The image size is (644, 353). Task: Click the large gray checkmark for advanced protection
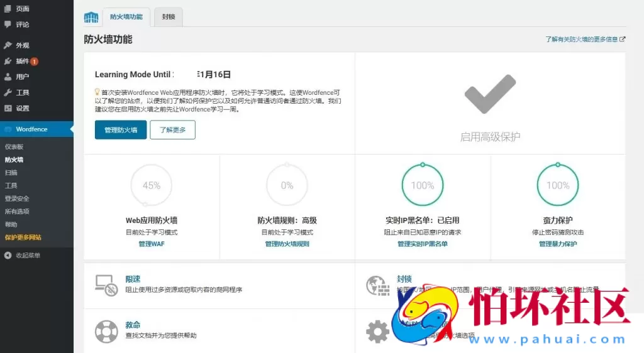click(490, 94)
